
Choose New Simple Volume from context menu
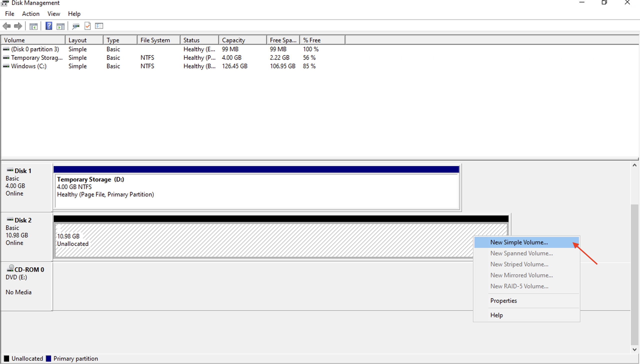[526, 242]
